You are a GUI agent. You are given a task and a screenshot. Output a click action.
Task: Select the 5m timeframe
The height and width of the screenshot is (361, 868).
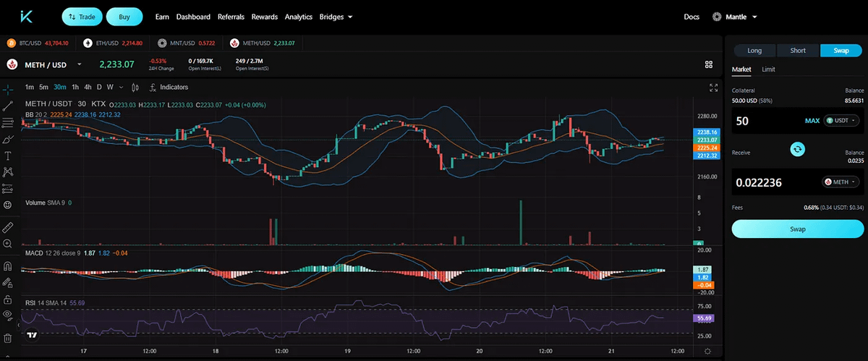coord(43,88)
